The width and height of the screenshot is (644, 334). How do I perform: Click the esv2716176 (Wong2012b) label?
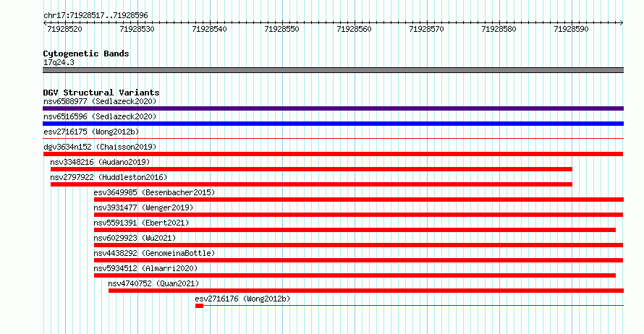pyautogui.click(x=242, y=299)
